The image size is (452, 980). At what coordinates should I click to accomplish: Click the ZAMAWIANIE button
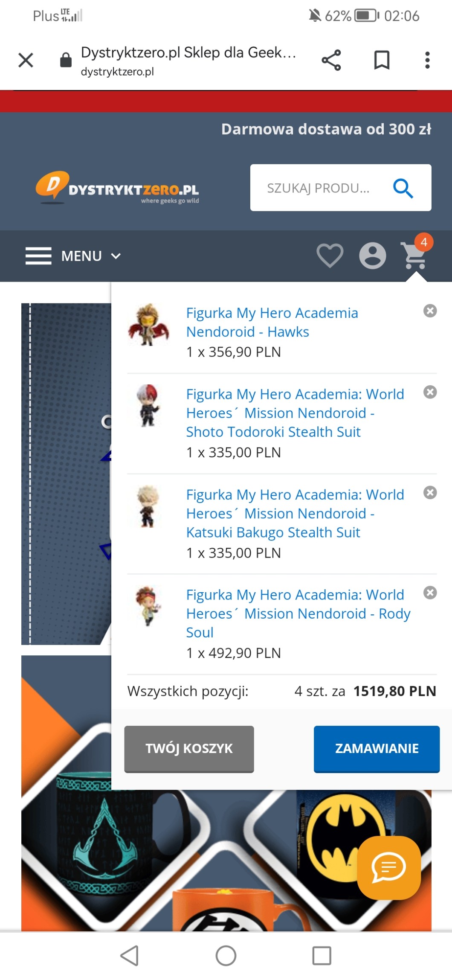click(x=377, y=749)
